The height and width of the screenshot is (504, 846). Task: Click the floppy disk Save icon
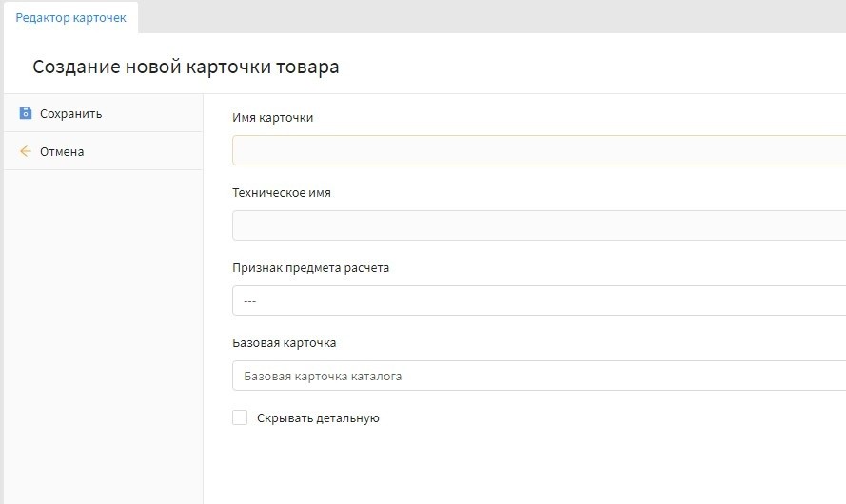(x=26, y=113)
